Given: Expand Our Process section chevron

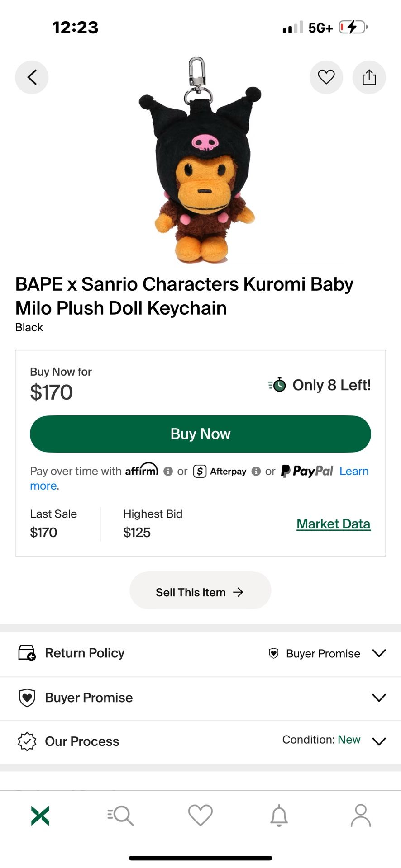Looking at the screenshot, I should [x=379, y=741].
